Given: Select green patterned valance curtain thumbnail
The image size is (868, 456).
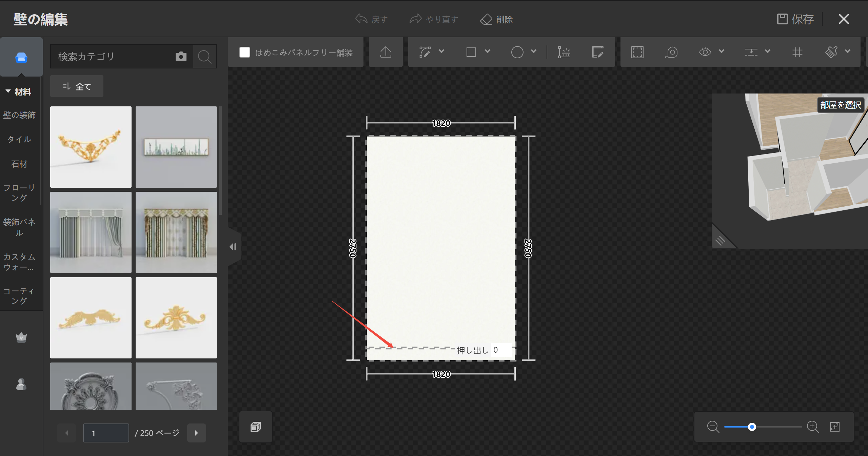Looking at the screenshot, I should (176, 232).
